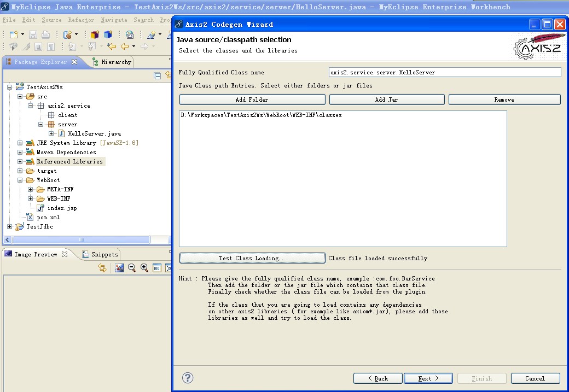Expand the Referenced Libraries node
569x392 pixels.
click(20, 161)
